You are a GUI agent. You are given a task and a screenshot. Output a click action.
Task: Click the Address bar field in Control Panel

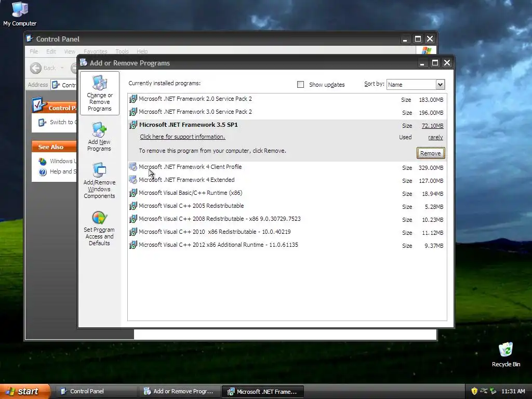64,85
